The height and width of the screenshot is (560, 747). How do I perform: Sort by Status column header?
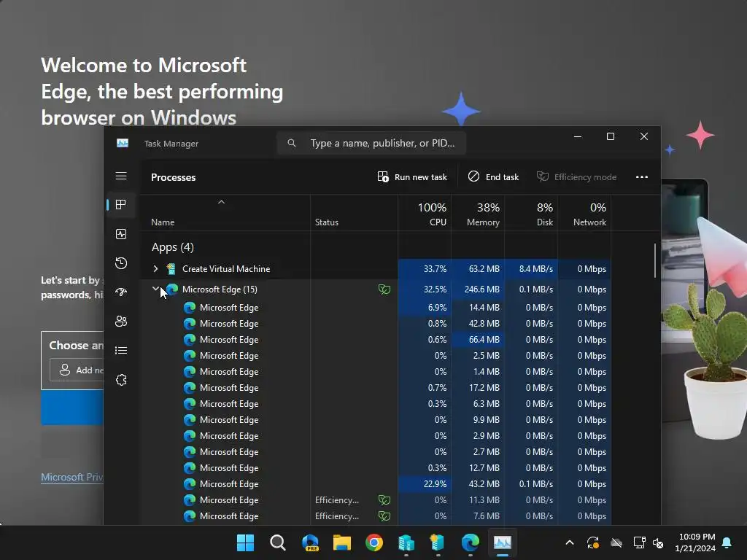click(x=354, y=214)
